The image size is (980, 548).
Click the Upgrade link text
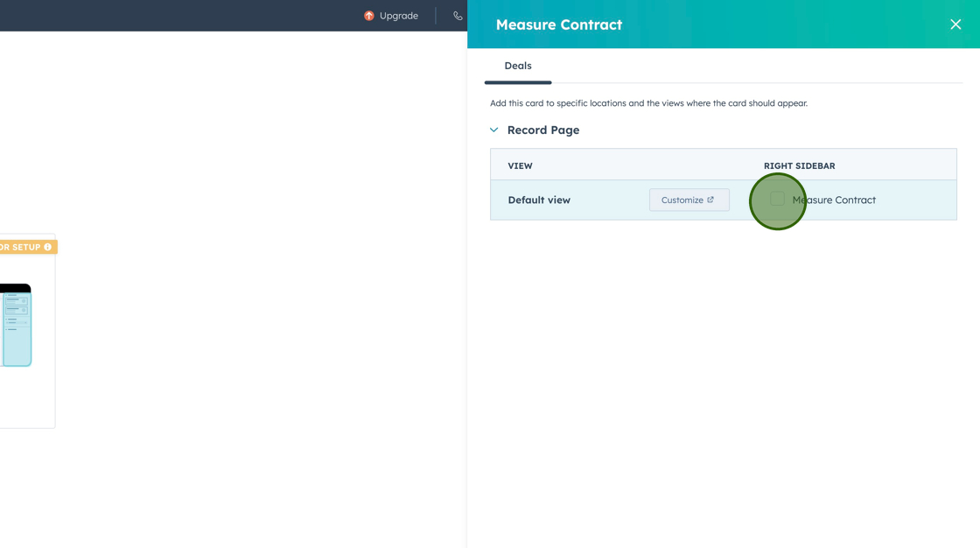(x=399, y=16)
